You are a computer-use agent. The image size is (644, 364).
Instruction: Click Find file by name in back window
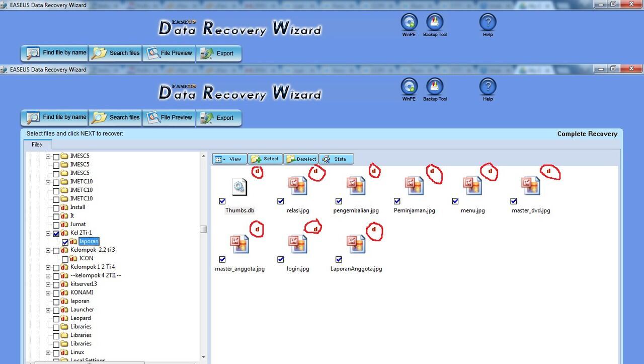pos(54,53)
